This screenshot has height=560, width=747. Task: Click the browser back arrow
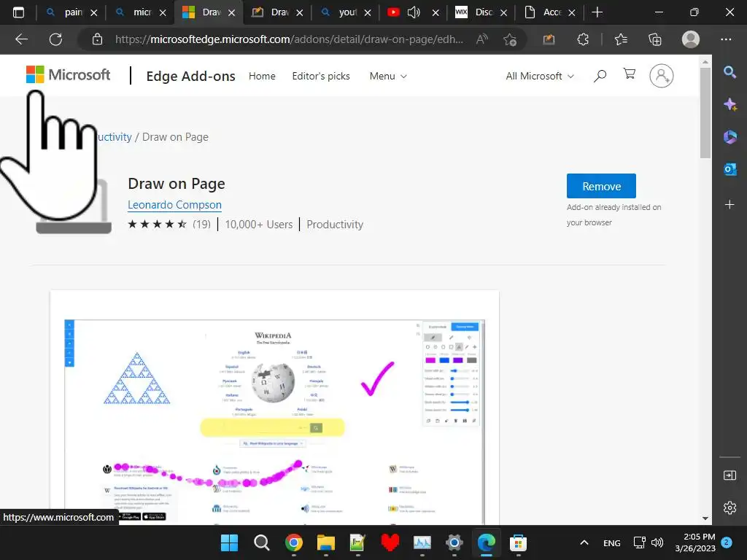pyautogui.click(x=21, y=39)
